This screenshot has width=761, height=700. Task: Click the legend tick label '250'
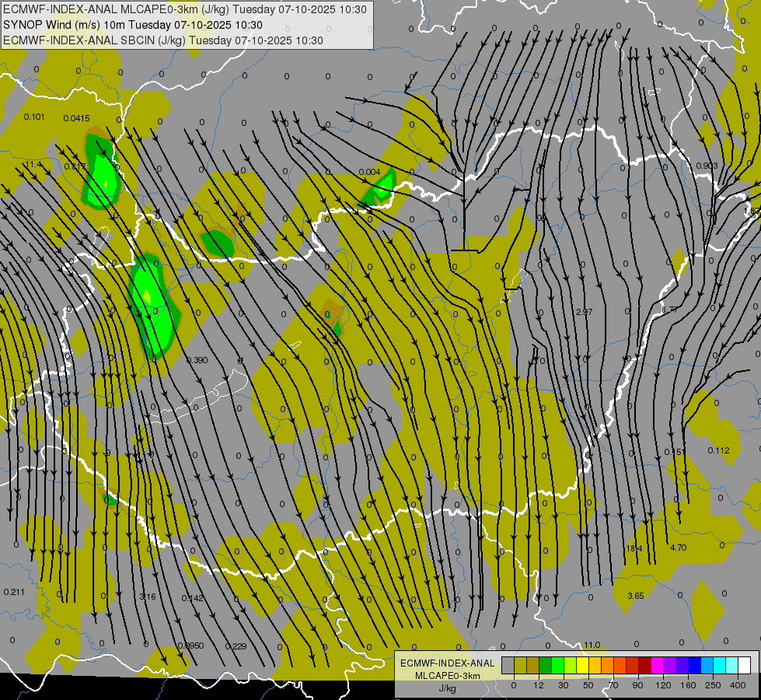pyautogui.click(x=713, y=685)
